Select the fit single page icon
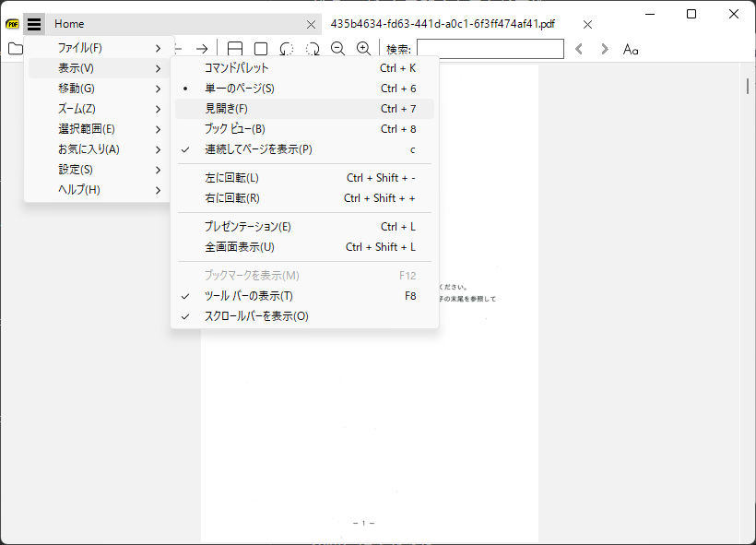The width and height of the screenshot is (756, 545). (261, 49)
